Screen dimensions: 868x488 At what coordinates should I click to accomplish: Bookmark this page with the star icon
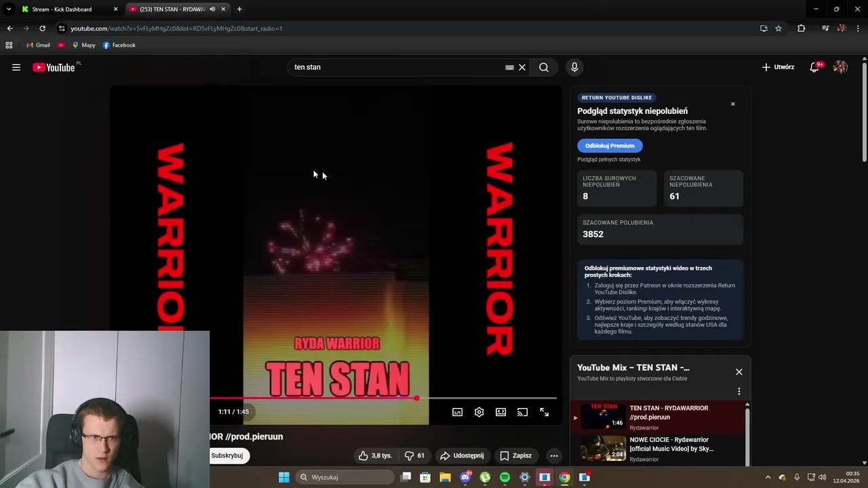(778, 28)
